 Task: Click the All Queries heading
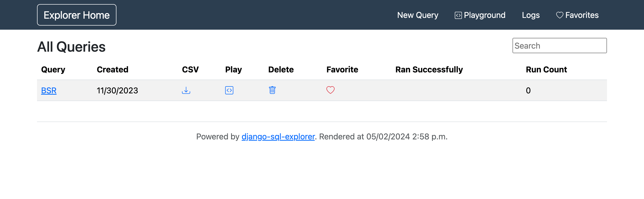tap(71, 47)
